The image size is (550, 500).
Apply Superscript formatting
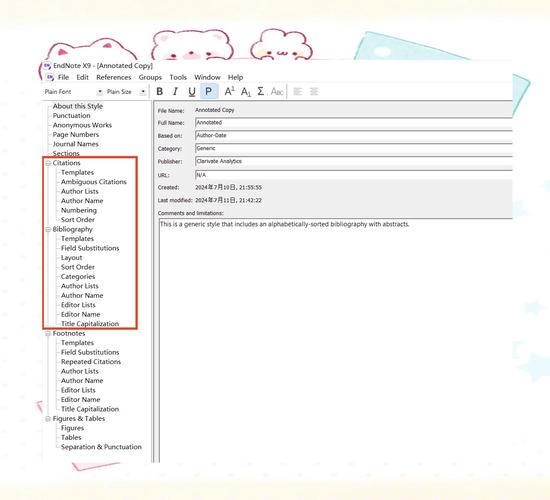(229, 92)
